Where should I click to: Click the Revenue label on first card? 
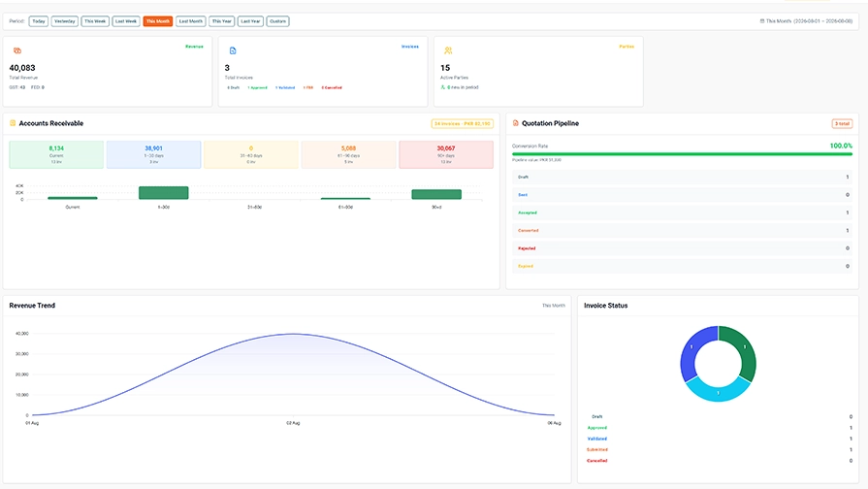click(x=194, y=47)
